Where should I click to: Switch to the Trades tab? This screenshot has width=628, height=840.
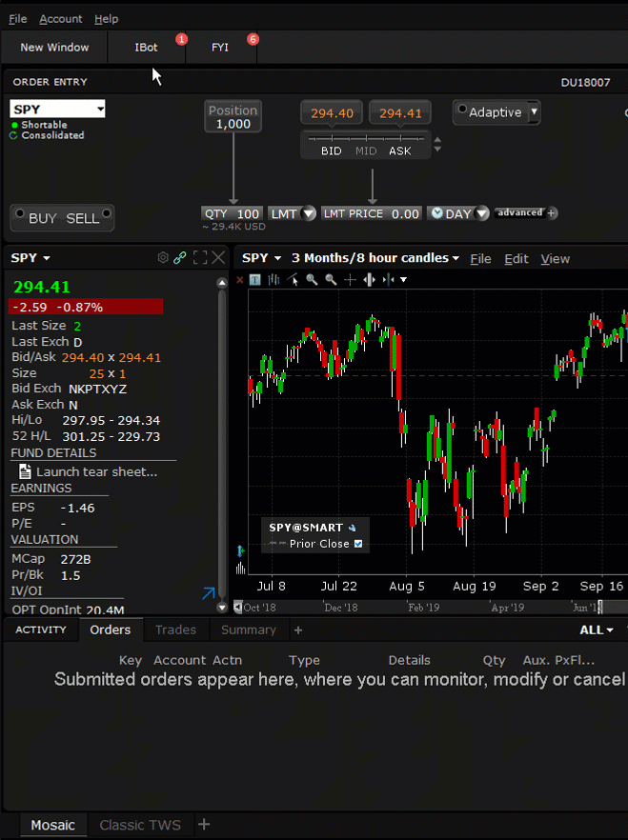click(x=175, y=630)
